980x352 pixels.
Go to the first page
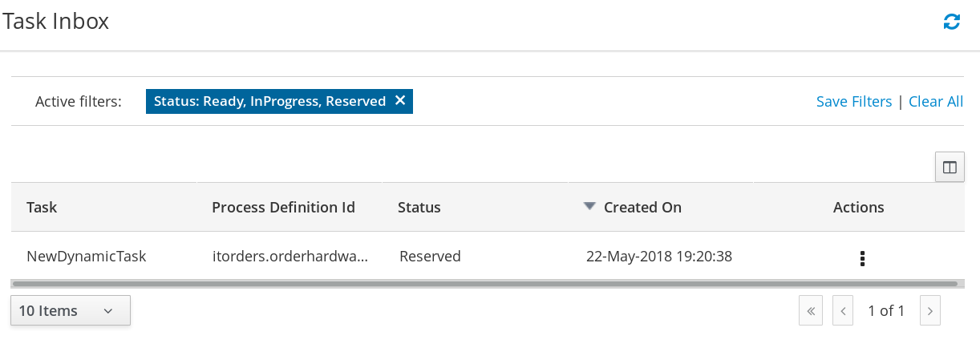pos(811,311)
